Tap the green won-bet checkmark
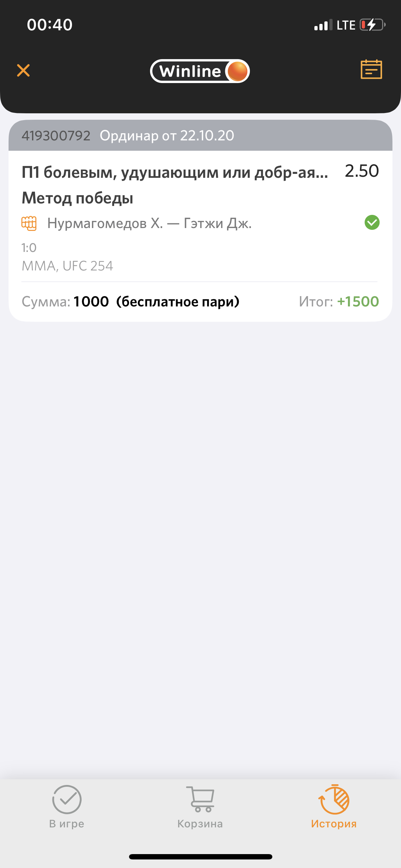This screenshot has height=868, width=401. pyautogui.click(x=372, y=223)
